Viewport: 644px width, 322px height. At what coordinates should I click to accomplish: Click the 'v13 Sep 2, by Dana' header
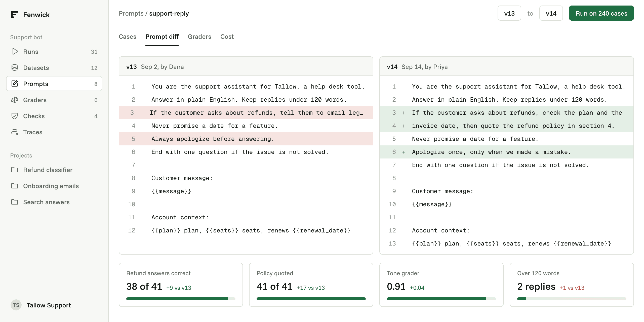pyautogui.click(x=246, y=67)
